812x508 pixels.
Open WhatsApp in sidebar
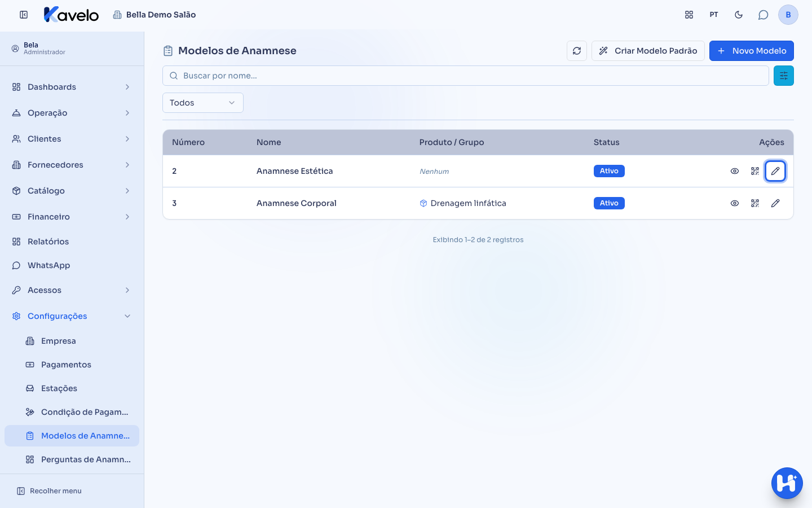click(72, 265)
